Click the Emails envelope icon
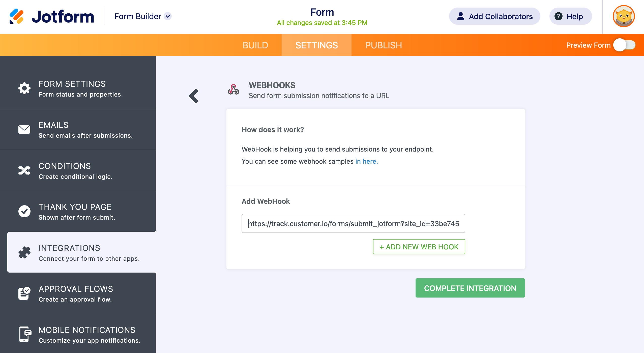The width and height of the screenshot is (644, 353). 24,129
